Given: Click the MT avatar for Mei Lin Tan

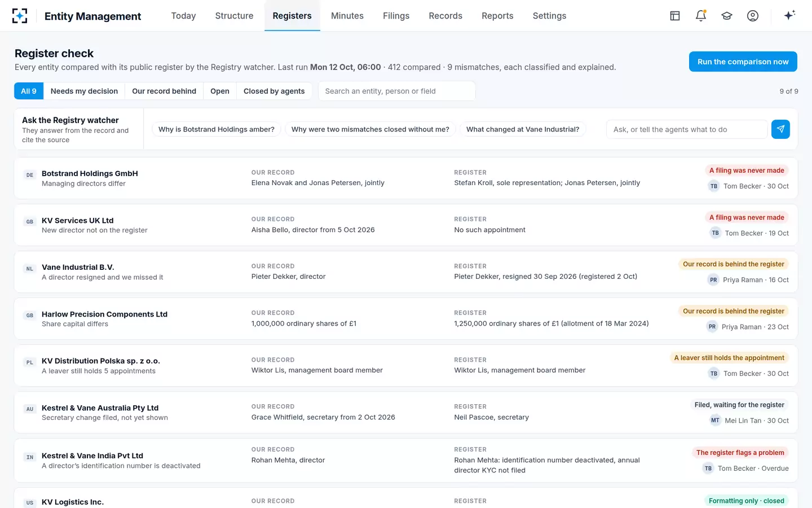Looking at the screenshot, I should coord(715,421).
